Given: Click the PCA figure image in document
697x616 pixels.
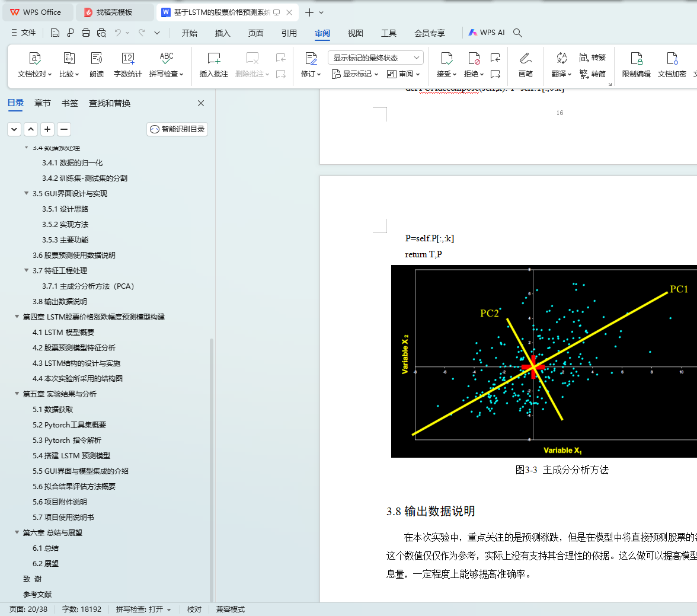Looking at the screenshot, I should [543, 361].
